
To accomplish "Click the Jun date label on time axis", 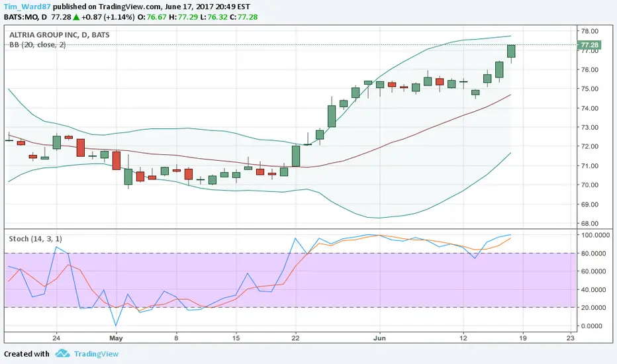I will point(380,338).
